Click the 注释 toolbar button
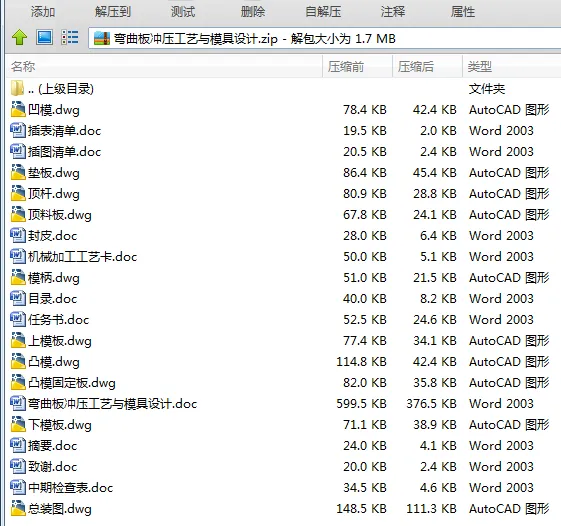 coord(393,11)
